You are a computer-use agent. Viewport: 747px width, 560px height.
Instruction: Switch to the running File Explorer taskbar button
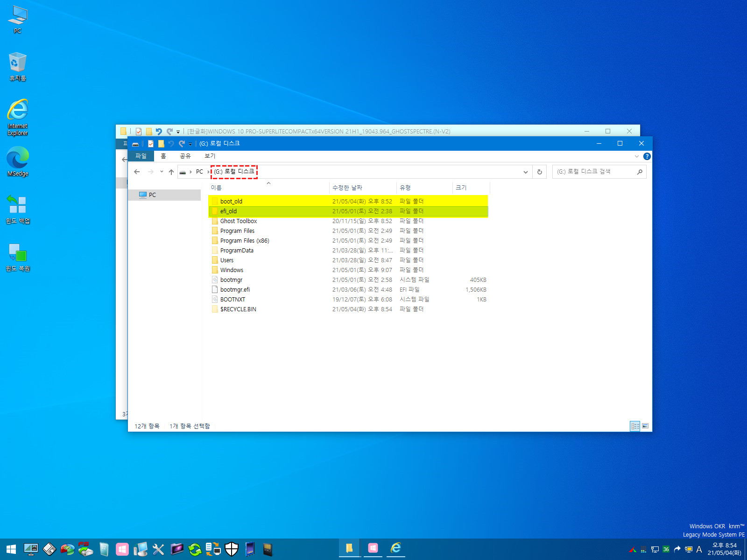(349, 548)
